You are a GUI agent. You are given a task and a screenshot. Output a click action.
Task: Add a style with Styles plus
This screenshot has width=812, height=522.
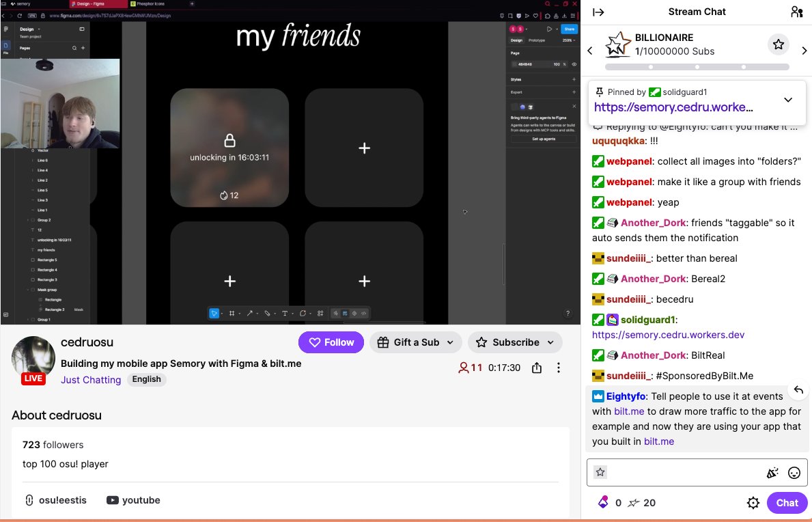tap(574, 79)
